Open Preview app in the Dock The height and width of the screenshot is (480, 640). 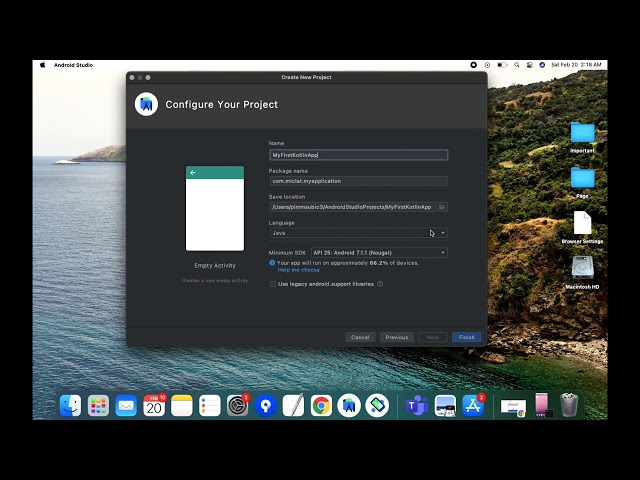tap(445, 405)
